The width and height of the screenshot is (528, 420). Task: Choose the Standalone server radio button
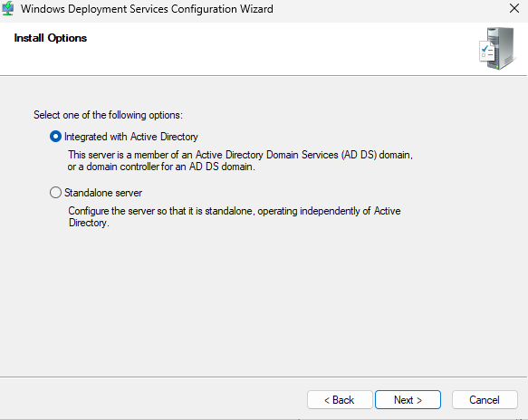coord(55,193)
